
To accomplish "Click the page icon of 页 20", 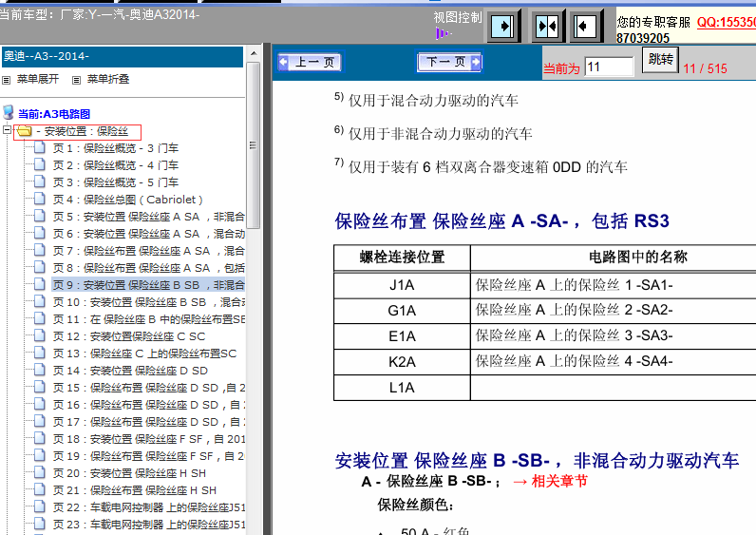I will click(40, 473).
